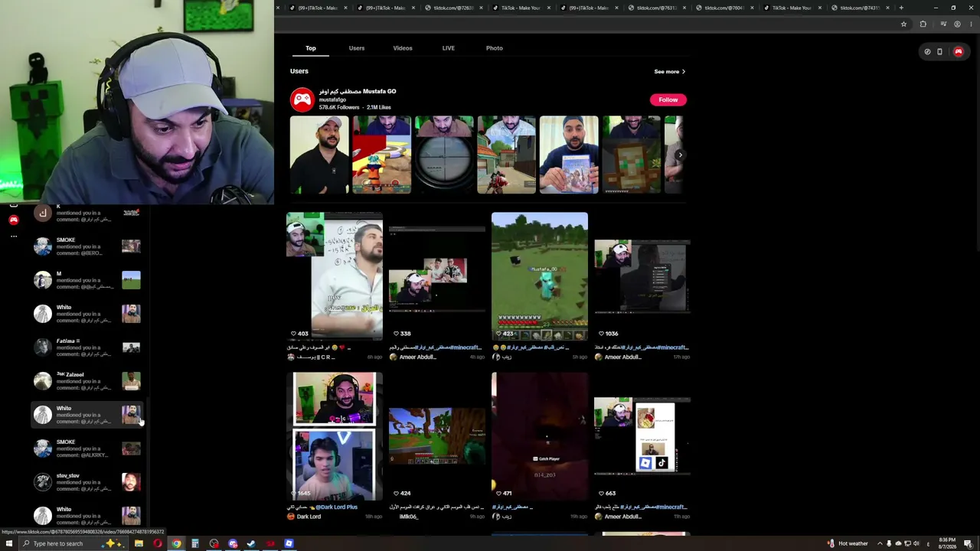Open the video with 663 likes
This screenshot has height=551, width=980.
pos(642,436)
